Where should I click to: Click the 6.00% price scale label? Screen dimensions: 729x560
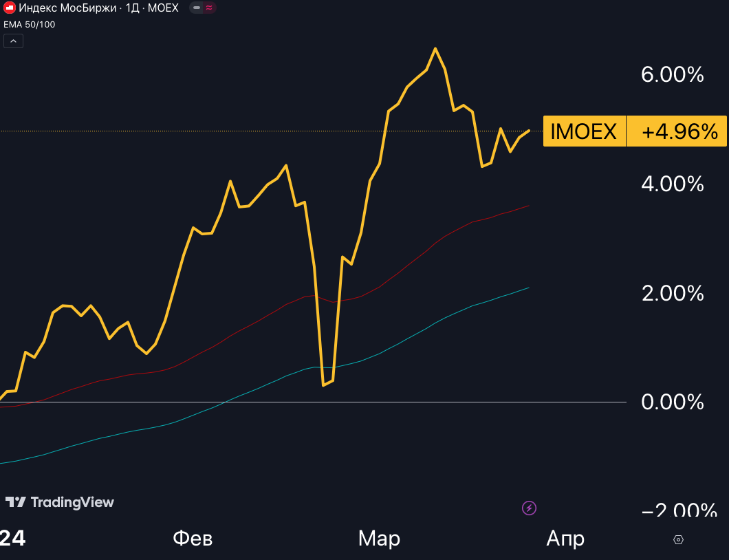(x=672, y=75)
